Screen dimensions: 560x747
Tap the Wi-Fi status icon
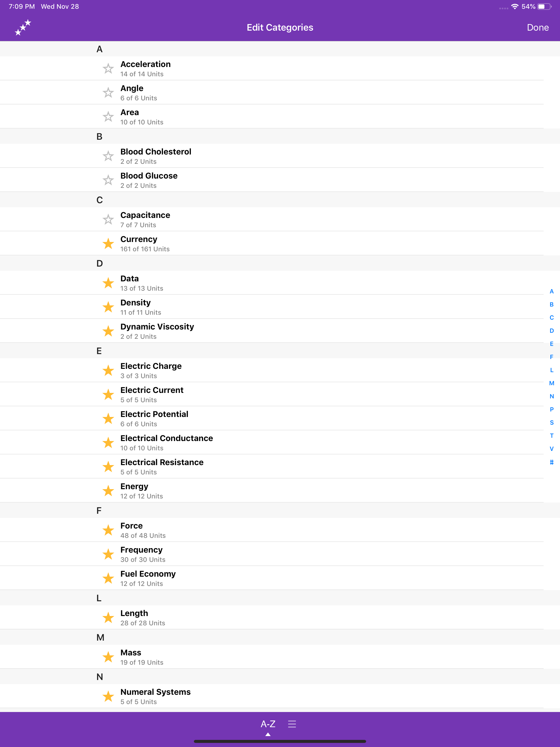coord(514,6)
